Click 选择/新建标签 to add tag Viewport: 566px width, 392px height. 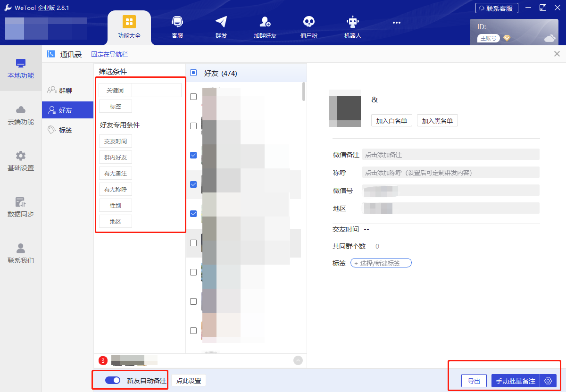(381, 263)
